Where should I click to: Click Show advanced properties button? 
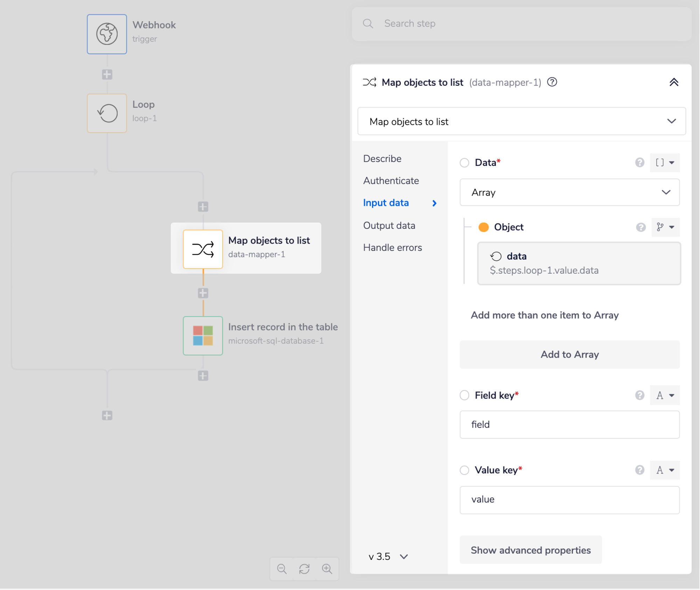(530, 550)
